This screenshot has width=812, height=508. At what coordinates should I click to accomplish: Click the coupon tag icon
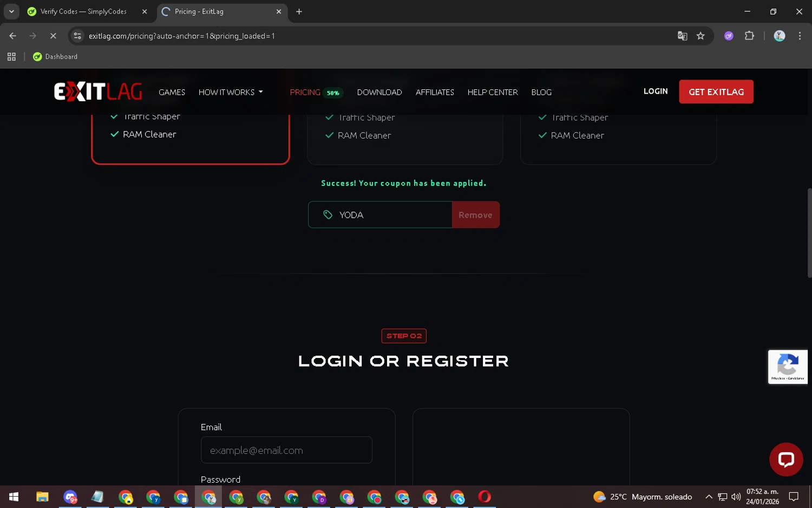pos(328,215)
